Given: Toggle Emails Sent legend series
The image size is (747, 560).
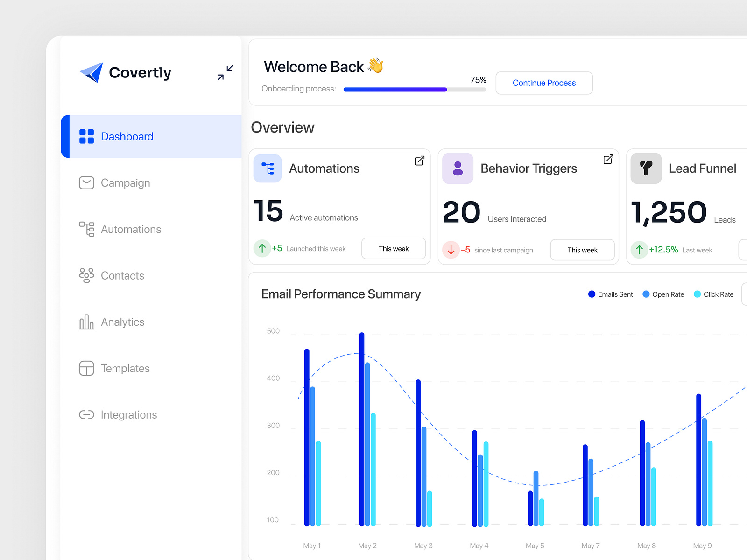Looking at the screenshot, I should [610, 294].
